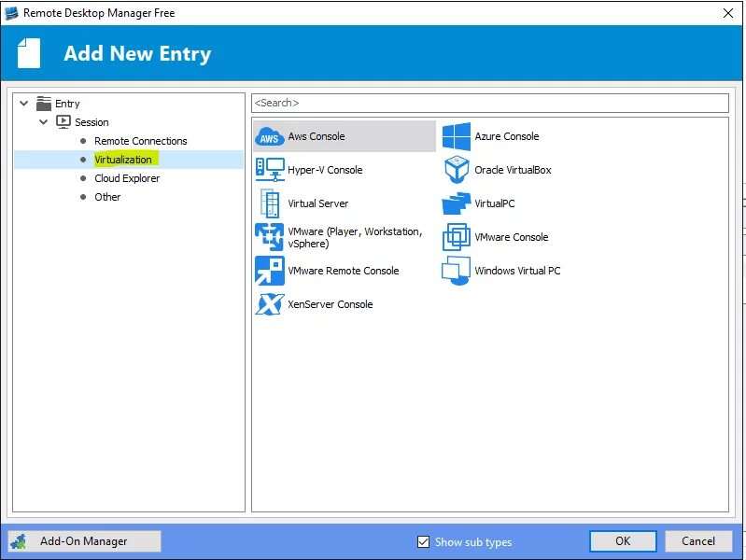
Task: Open the Remote Connections category
Action: pos(140,141)
